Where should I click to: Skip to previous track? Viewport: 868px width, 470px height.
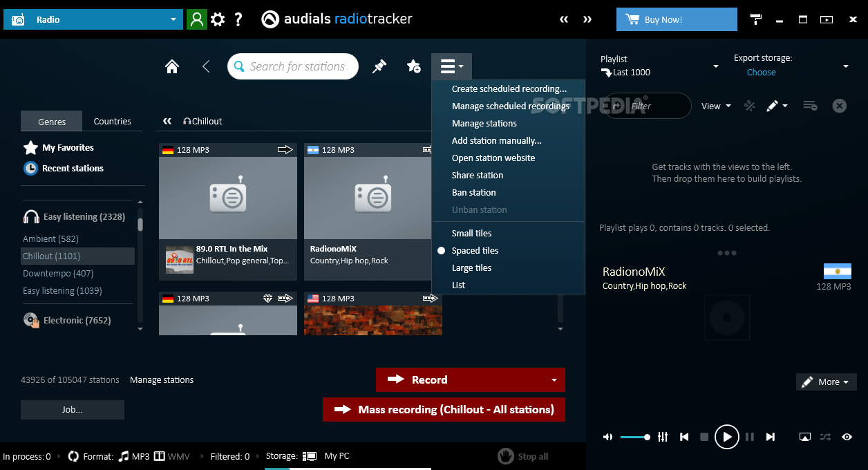684,437
